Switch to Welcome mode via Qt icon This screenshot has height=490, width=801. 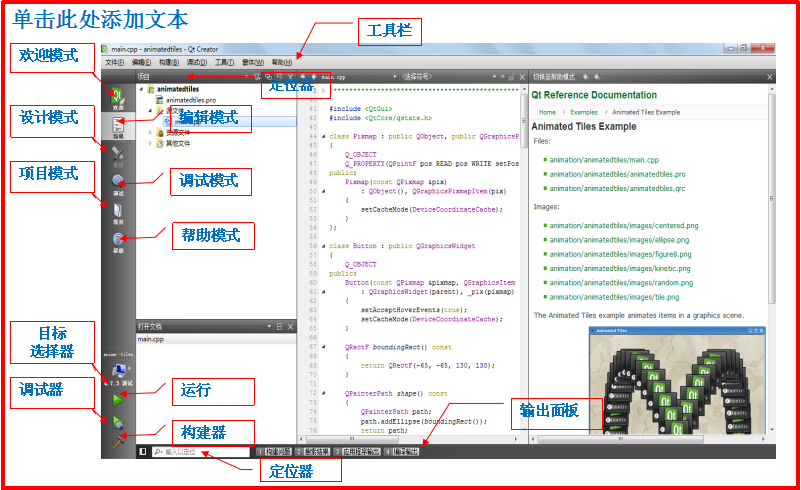pyautogui.click(x=118, y=98)
